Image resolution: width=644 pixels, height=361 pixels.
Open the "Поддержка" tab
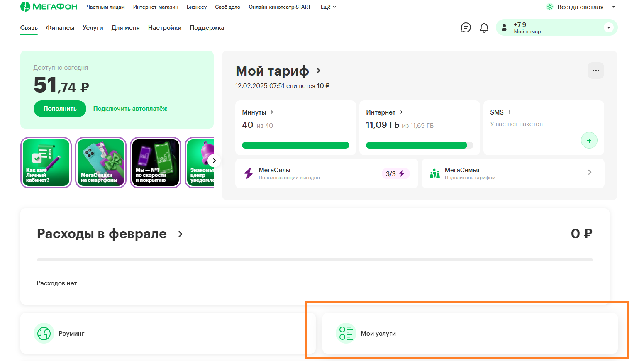(207, 28)
